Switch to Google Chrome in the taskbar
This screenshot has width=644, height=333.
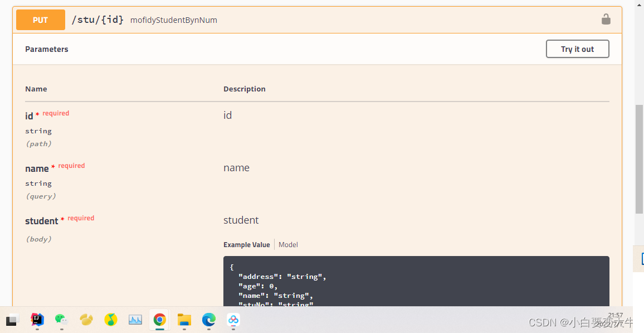(x=159, y=320)
